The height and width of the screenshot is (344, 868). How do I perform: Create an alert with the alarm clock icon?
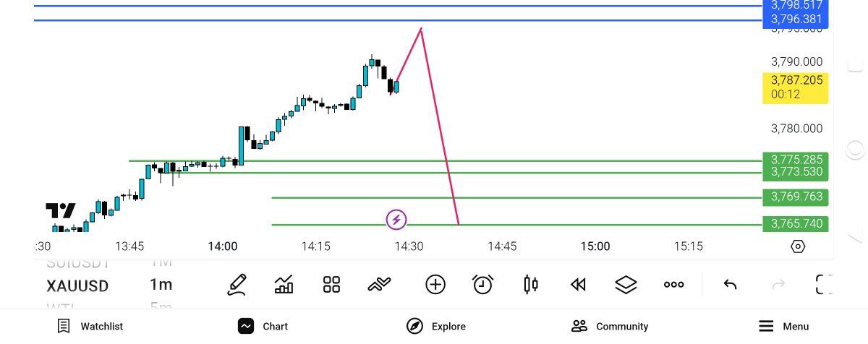(482, 285)
